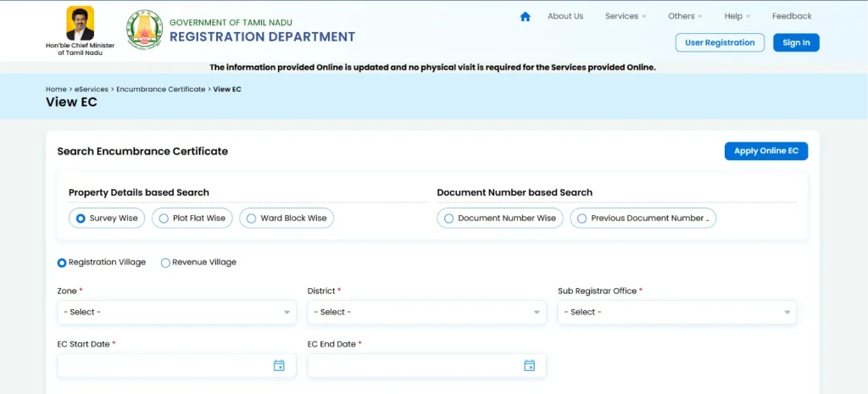Image resolution: width=868 pixels, height=394 pixels.
Task: Go to the Home icon in navigation
Action: tap(526, 17)
